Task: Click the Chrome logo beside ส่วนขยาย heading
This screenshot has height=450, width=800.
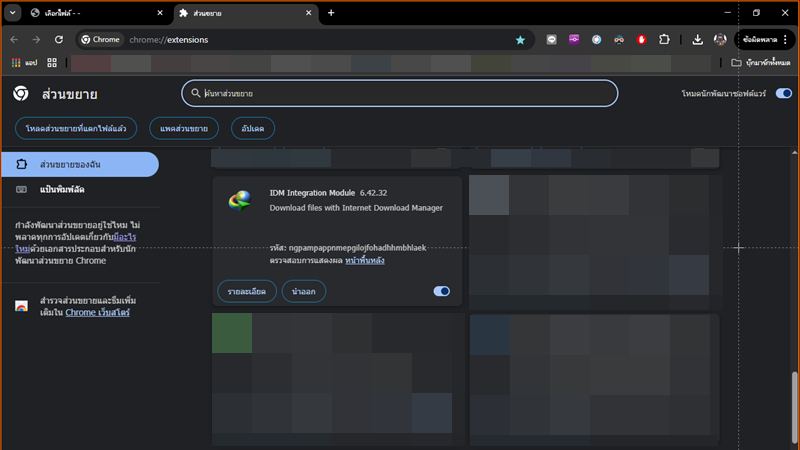Action: 21,93
